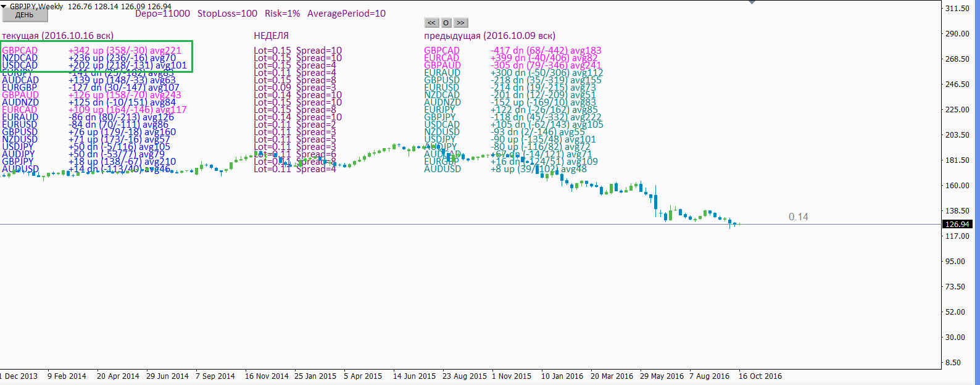Open the chart dropdown arrow beside GBPJPY,Weekly
The width and height of the screenshot is (980, 385).
point(4,7)
